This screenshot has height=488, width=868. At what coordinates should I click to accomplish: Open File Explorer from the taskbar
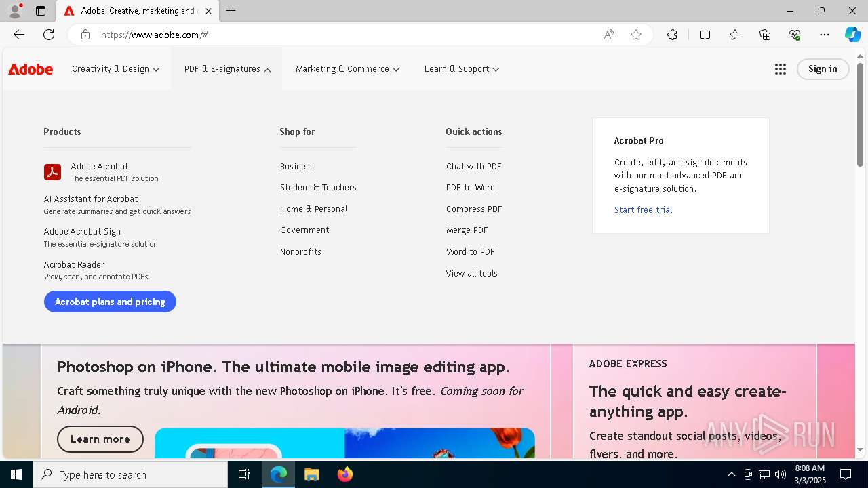(x=311, y=474)
